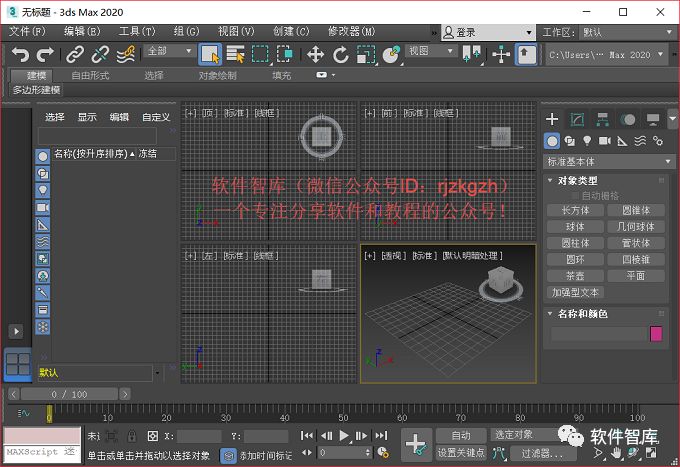Click the 茶壶 teapot button
Screen dimensions: 680x467
575,276
